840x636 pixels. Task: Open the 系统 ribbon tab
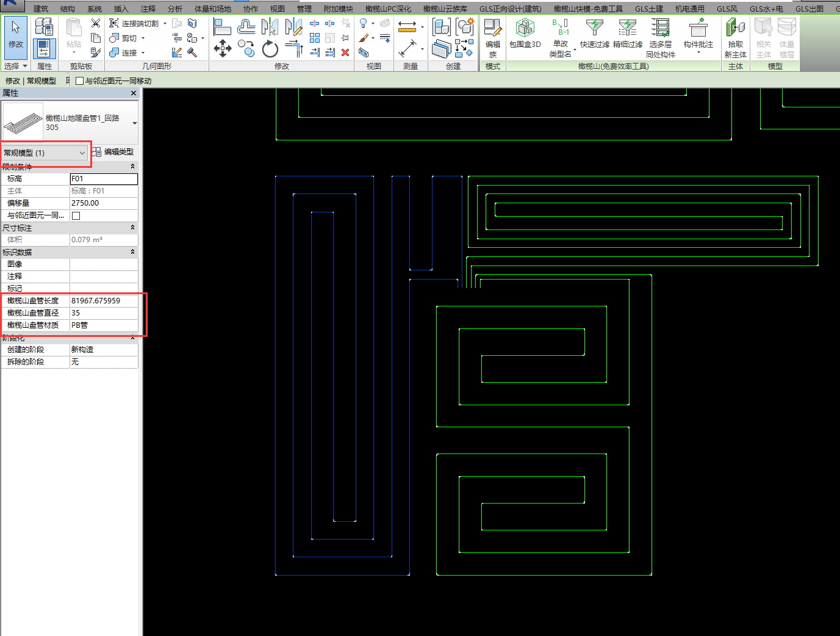(95, 9)
